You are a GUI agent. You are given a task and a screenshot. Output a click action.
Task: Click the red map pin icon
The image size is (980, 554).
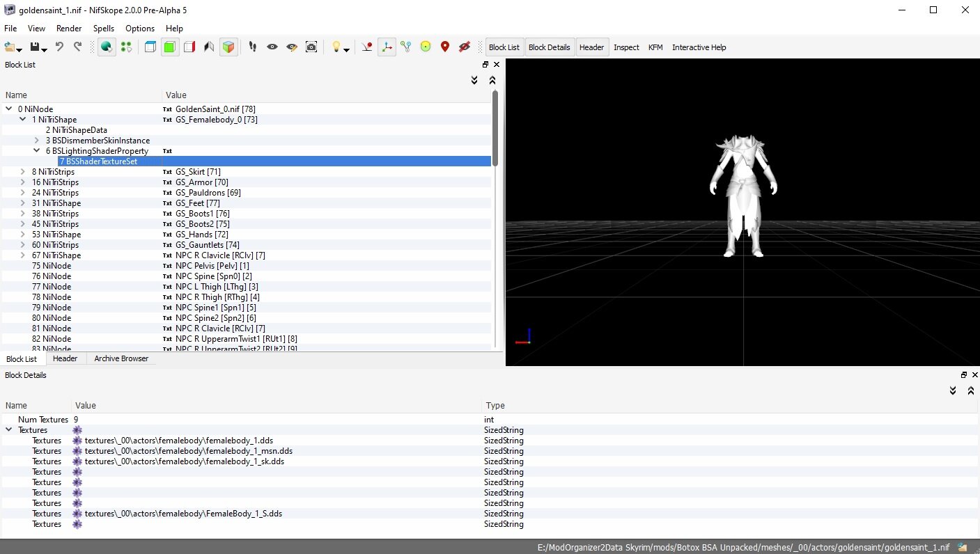pyautogui.click(x=445, y=47)
